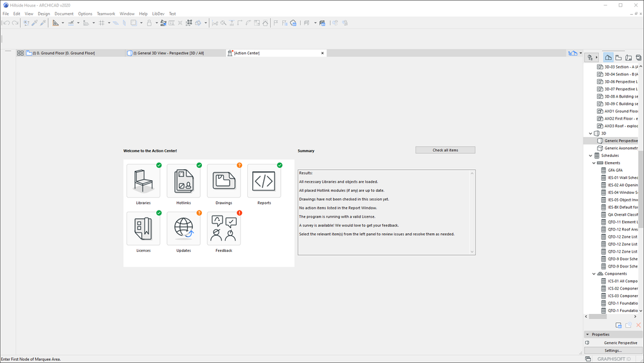Select the Drawings action item

coord(223,181)
